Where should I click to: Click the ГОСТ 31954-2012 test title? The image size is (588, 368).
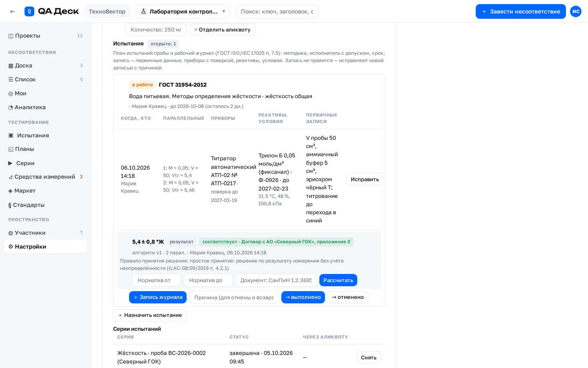[183, 85]
